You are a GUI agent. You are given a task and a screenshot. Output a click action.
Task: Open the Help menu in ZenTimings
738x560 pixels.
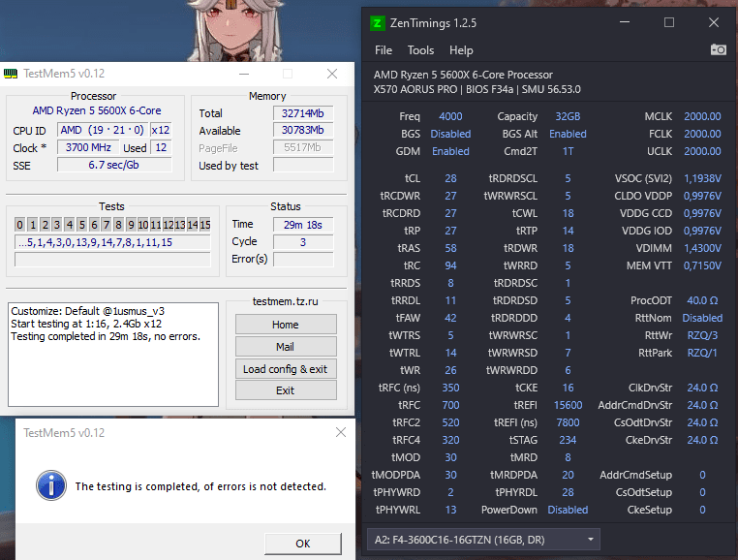pos(461,50)
